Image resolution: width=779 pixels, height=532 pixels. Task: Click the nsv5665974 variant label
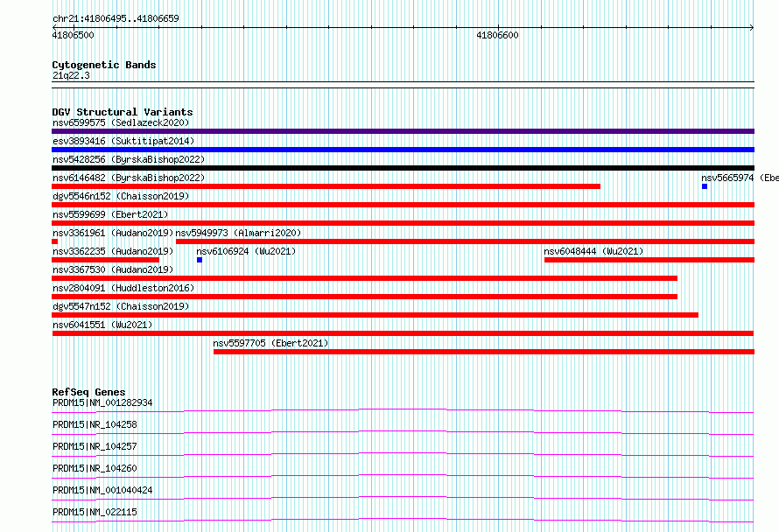tap(740, 178)
